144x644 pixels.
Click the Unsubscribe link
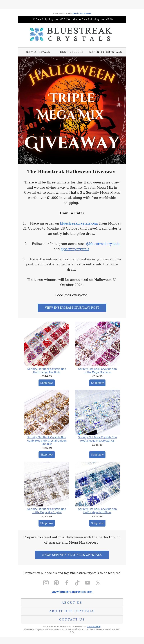coord(94,626)
